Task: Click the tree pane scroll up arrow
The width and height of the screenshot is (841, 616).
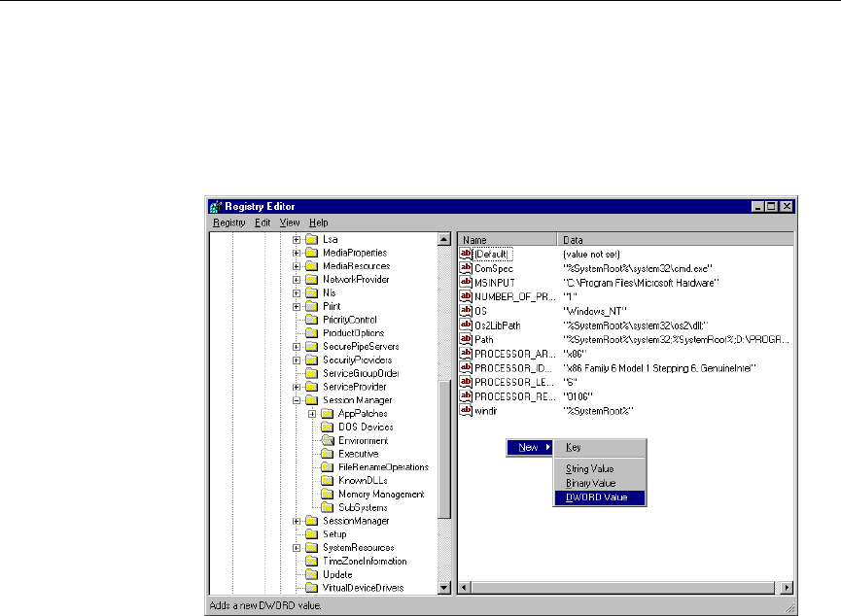Action: [x=444, y=240]
